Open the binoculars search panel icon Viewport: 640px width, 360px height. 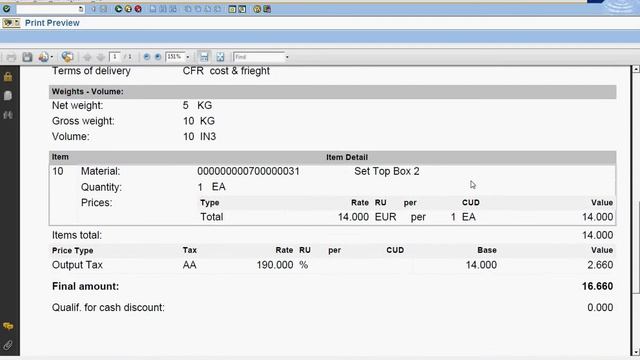coord(8,115)
